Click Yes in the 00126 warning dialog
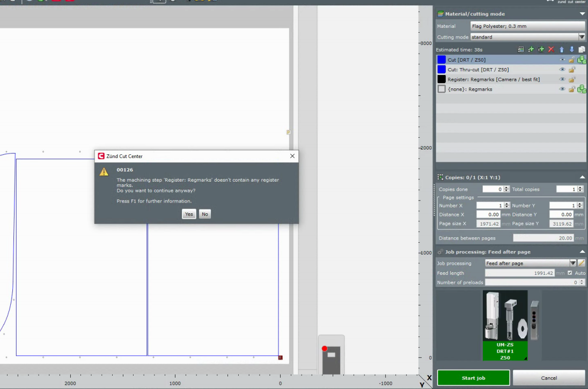The width and height of the screenshot is (588, 389). point(189,214)
